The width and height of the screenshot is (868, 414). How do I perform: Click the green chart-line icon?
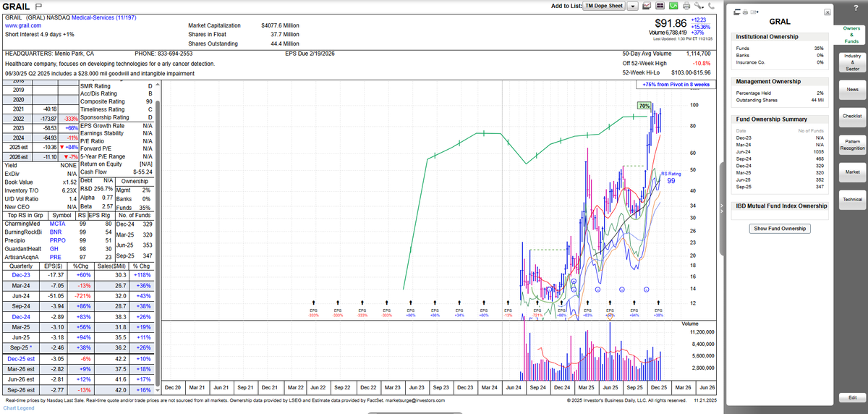673,6
